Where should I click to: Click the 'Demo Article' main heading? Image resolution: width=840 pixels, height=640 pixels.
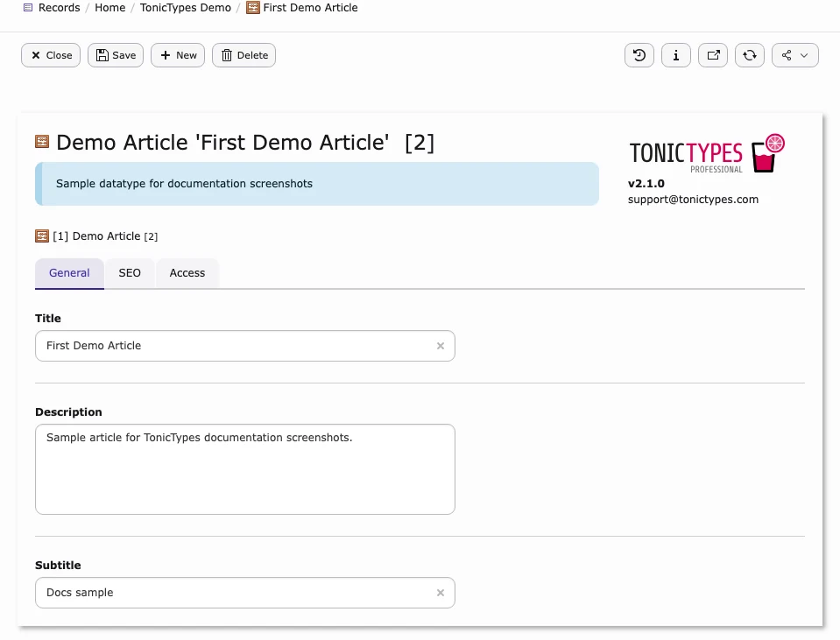[245, 143]
